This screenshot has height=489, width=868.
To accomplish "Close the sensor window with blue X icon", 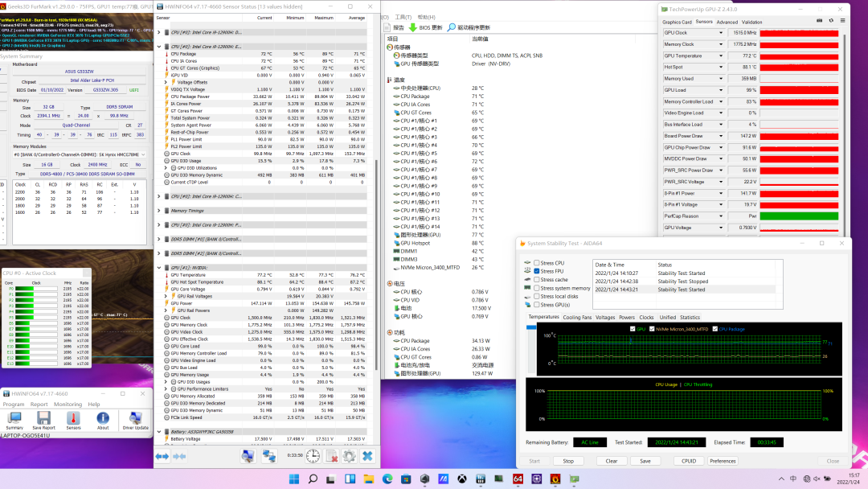I will pyautogui.click(x=367, y=456).
